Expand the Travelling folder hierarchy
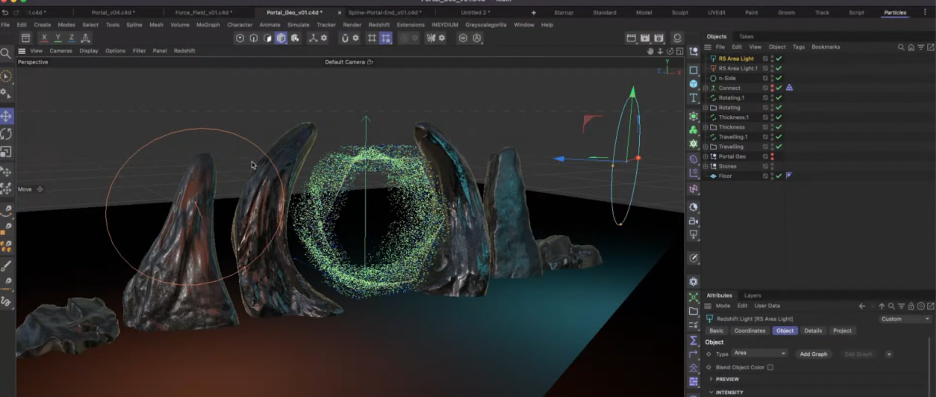Screen dimensions: 936x397 706,147
